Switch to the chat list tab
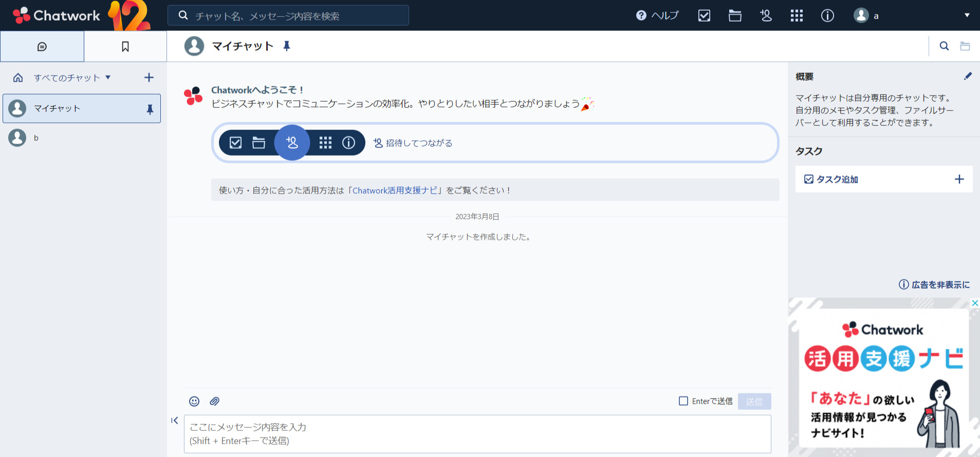Image resolution: width=980 pixels, height=457 pixels. tap(42, 46)
